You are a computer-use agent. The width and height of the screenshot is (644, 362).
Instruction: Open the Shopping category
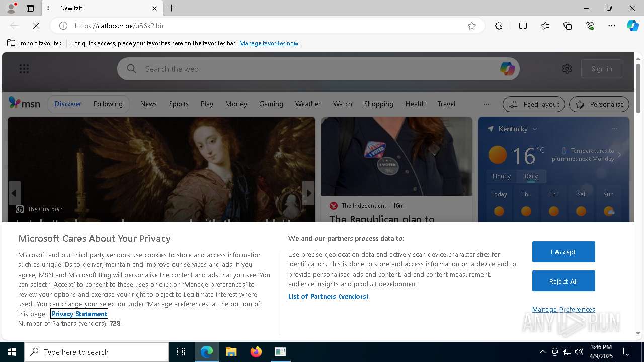pos(379,104)
